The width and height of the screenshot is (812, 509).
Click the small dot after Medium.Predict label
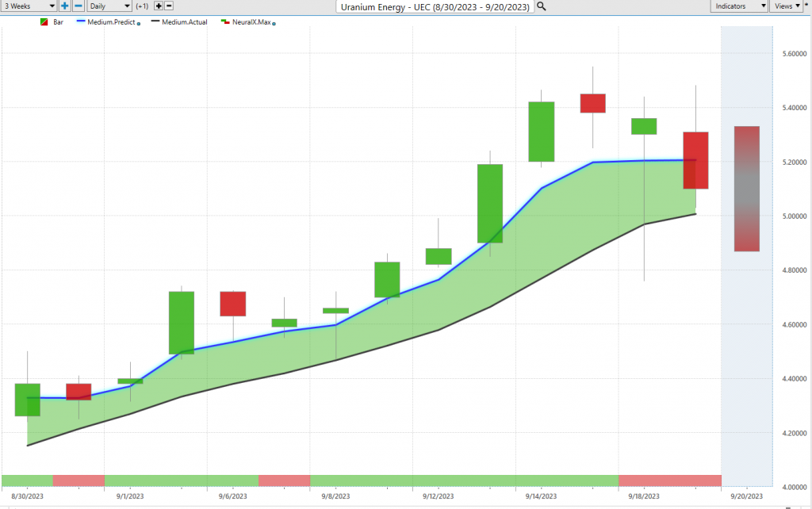pyautogui.click(x=138, y=24)
